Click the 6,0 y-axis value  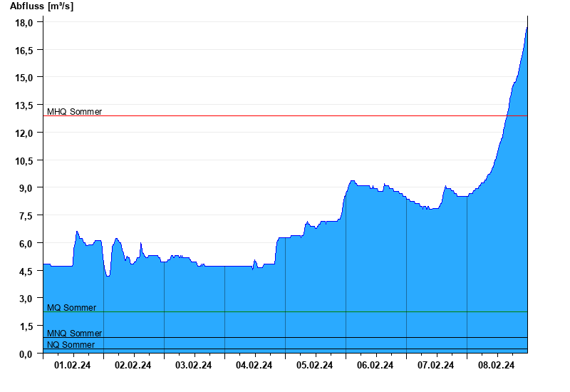pyautogui.click(x=26, y=244)
